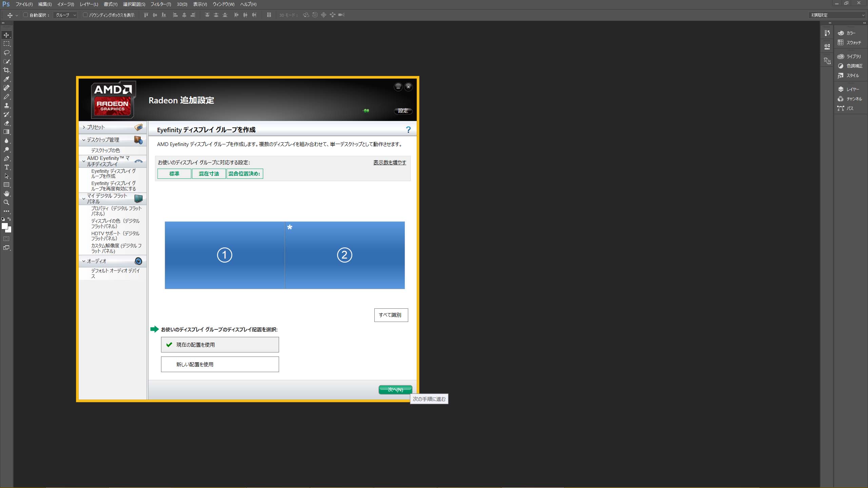Collapse the オーディオ section

113,261
